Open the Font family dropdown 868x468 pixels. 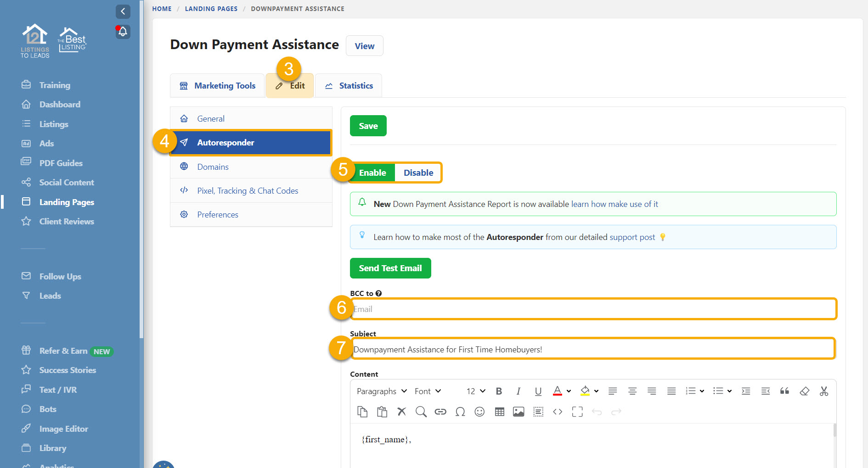(x=428, y=391)
